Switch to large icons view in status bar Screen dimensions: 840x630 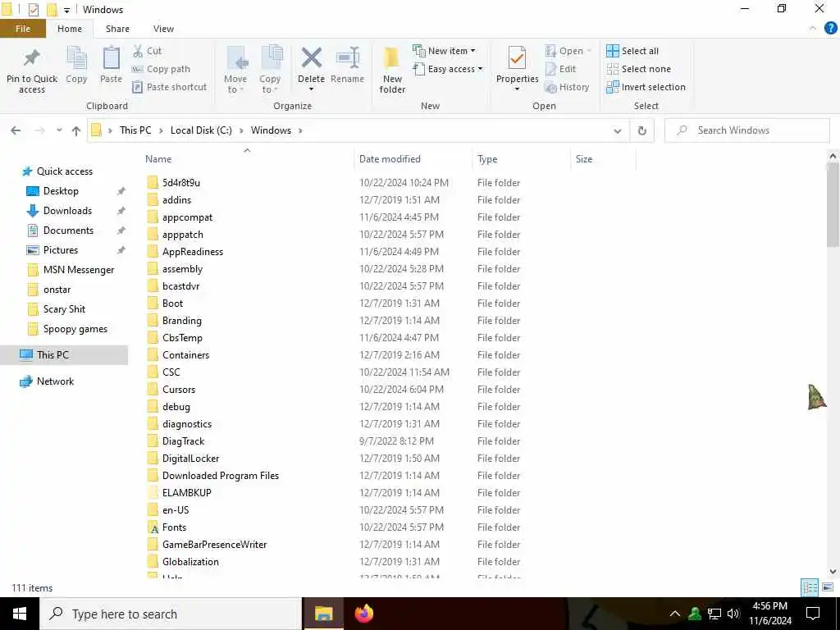(827, 587)
